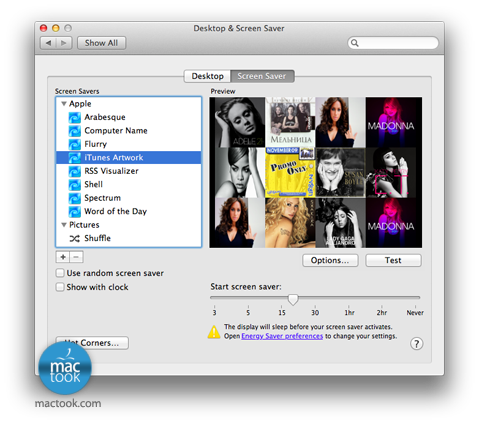
Task: Select the Word of the Day row
Action: click(x=129, y=211)
